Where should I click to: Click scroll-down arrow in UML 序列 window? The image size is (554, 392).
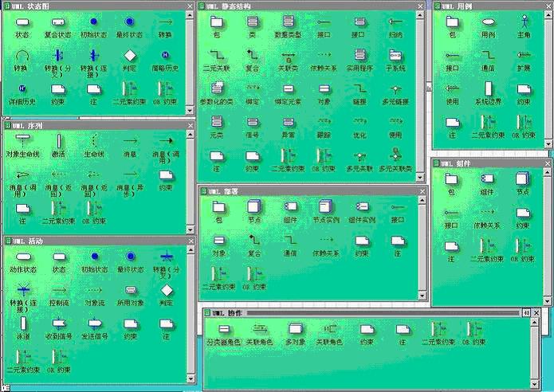click(x=191, y=229)
